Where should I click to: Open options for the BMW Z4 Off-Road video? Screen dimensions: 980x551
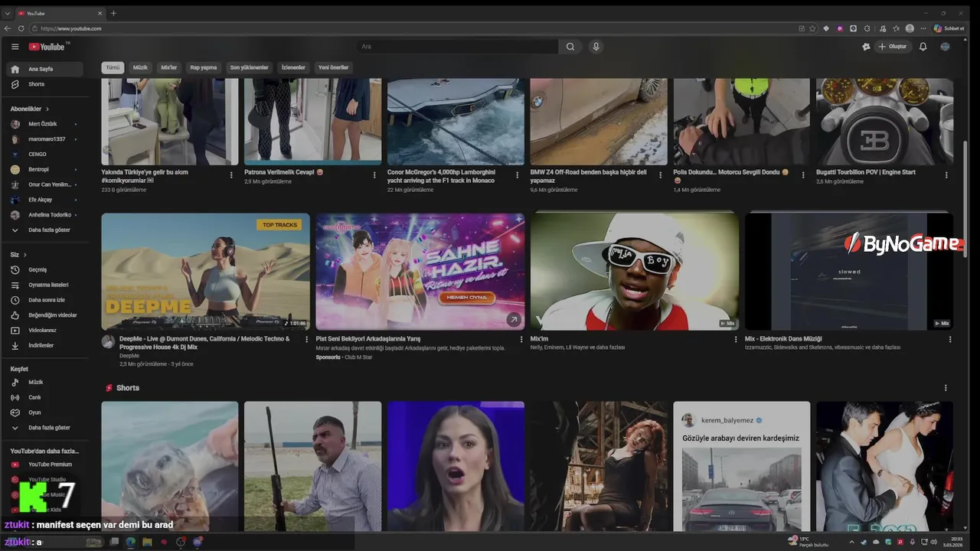coord(661,175)
